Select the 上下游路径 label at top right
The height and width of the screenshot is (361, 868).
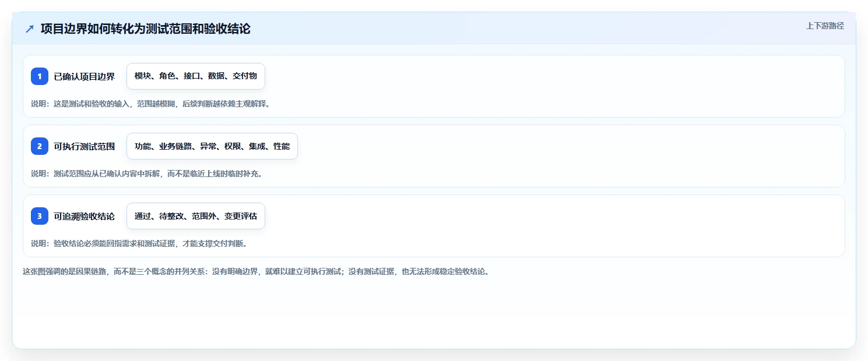tap(825, 26)
